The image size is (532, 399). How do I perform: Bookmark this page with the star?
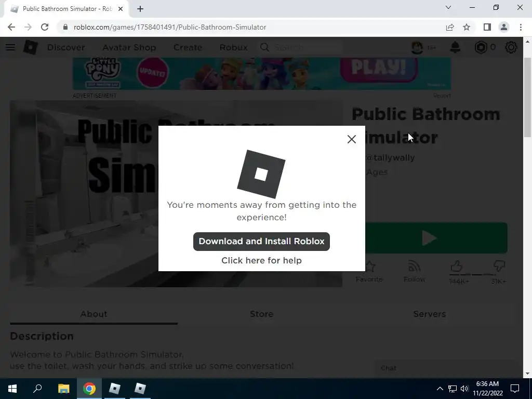point(467,27)
